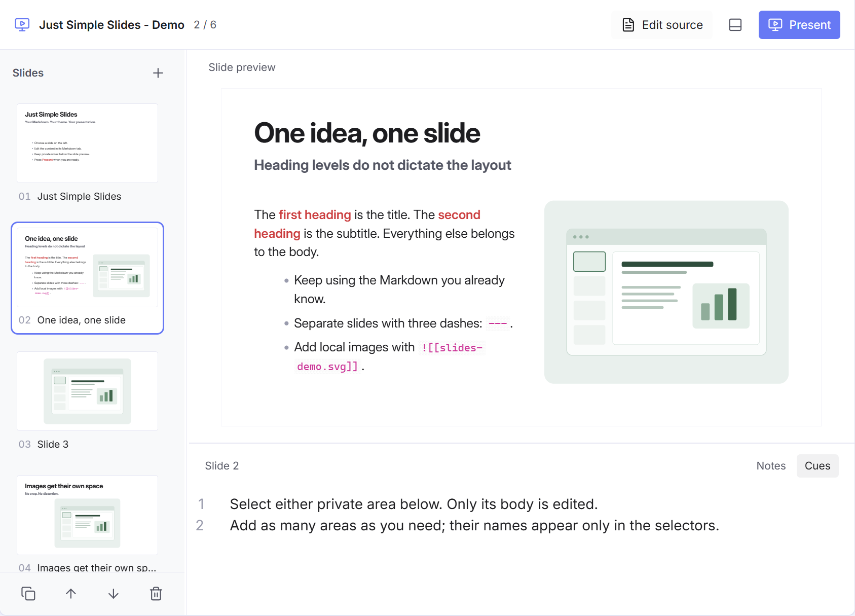Screen dimensions: 855x616
Task: Start the presentation with Present
Action: coord(799,25)
